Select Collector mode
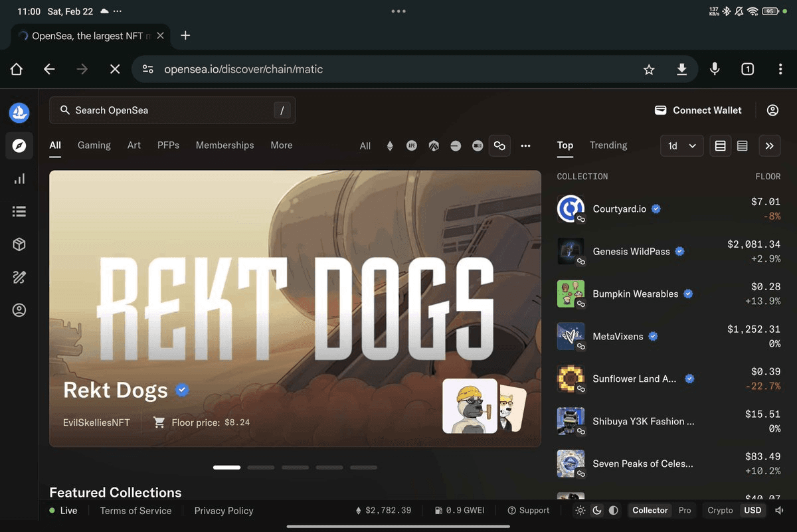Image resolution: width=797 pixels, height=532 pixels. click(x=650, y=510)
